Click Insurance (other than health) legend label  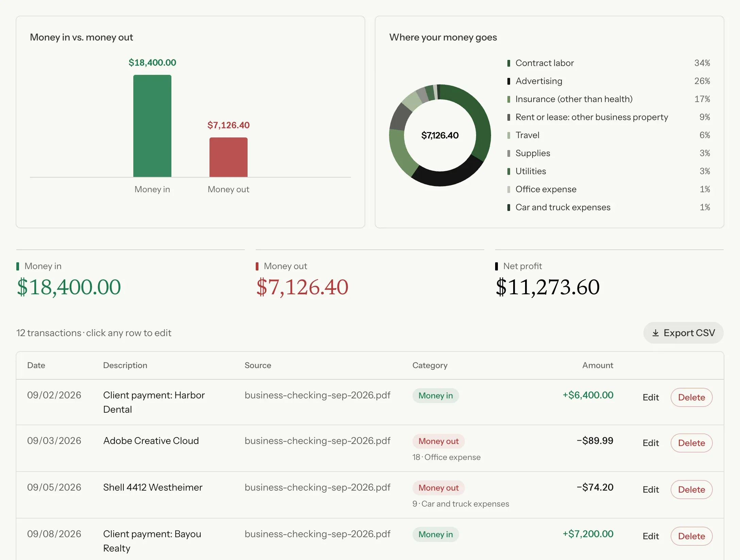574,99
